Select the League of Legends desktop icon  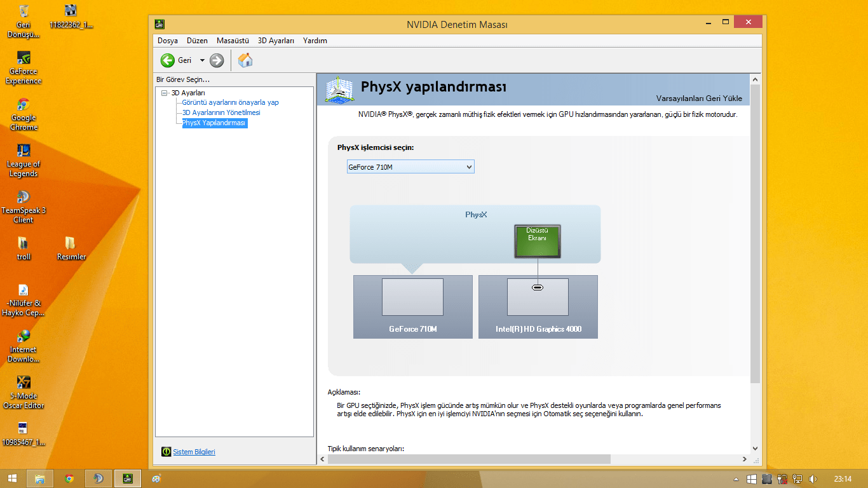[24, 160]
